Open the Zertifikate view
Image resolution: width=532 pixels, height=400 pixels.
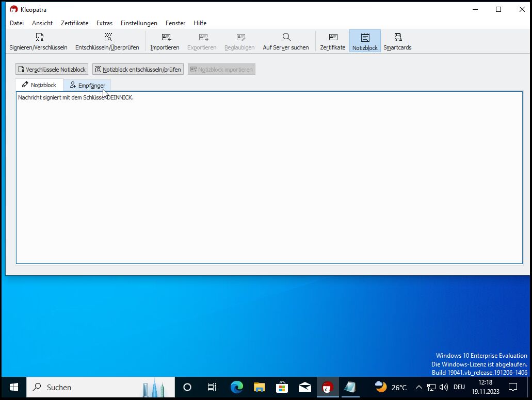tap(333, 41)
